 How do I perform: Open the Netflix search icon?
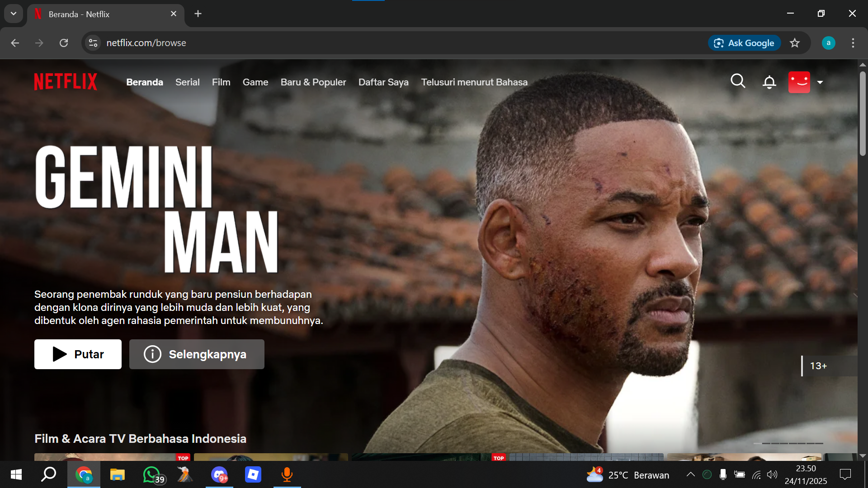[x=738, y=81]
